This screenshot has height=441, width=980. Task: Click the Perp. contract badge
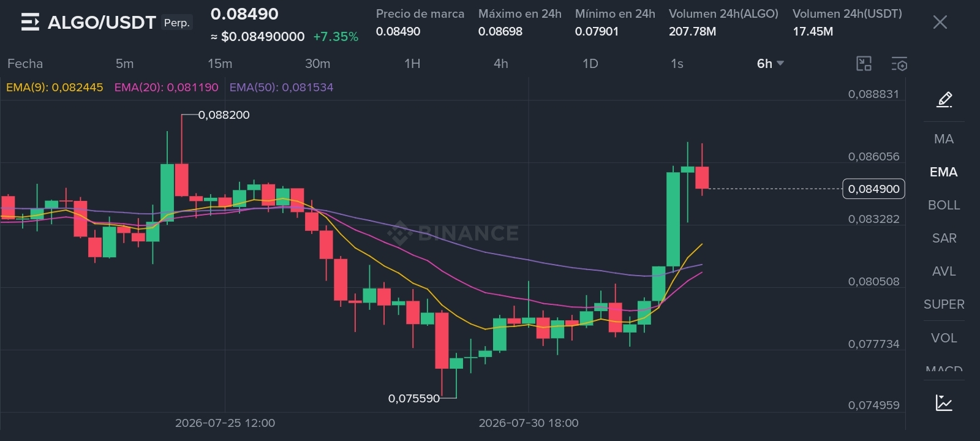point(177,23)
